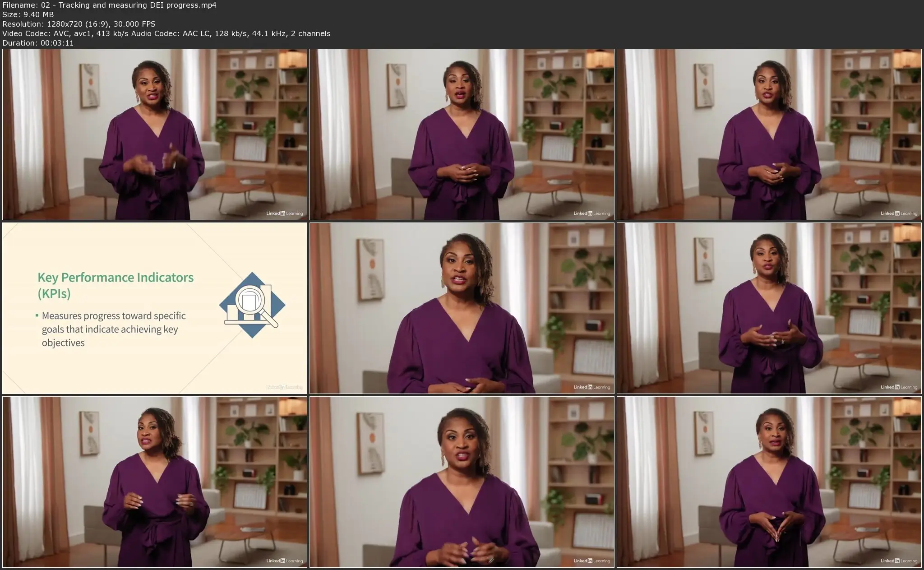Click the 'Resolution: 1280x720 (16:9), 30.000 FPS' line

(79, 24)
